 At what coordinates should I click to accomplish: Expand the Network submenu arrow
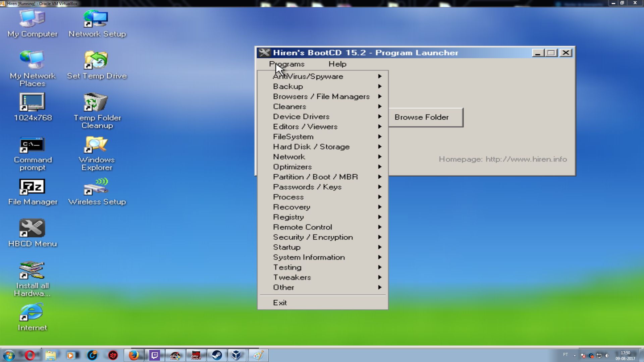(x=380, y=157)
